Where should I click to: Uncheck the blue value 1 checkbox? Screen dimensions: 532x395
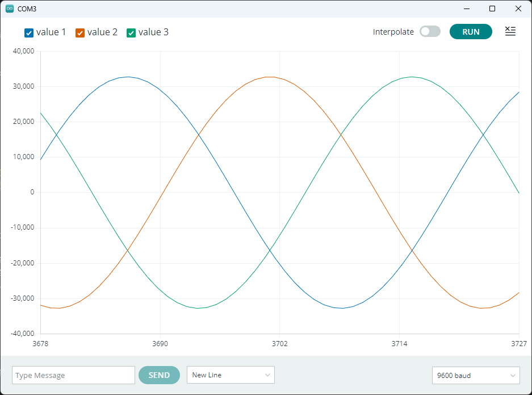[29, 32]
